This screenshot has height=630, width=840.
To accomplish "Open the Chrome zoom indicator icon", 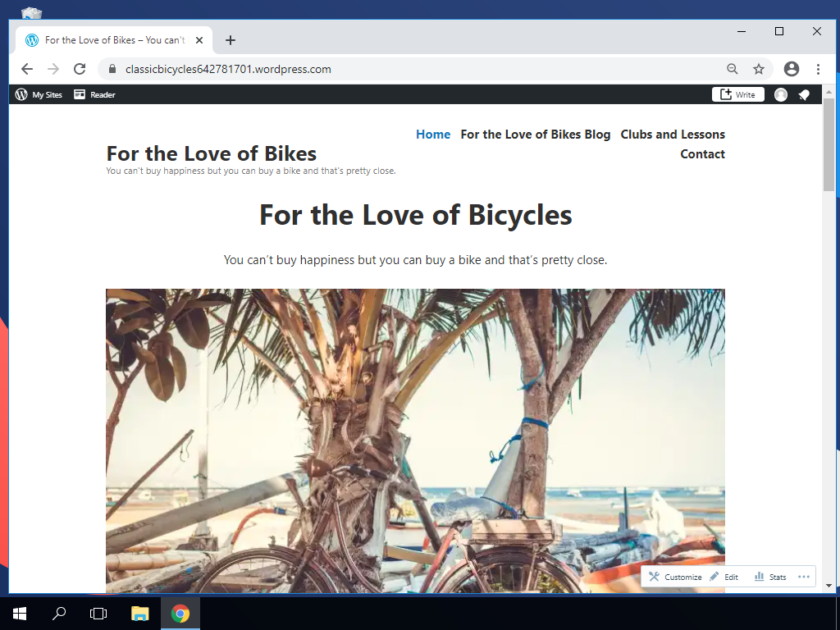I will 733,69.
